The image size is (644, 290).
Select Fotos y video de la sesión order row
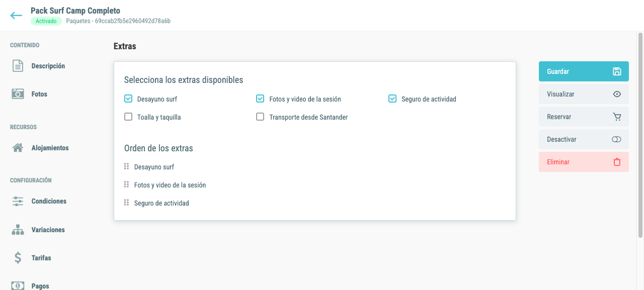(x=170, y=185)
